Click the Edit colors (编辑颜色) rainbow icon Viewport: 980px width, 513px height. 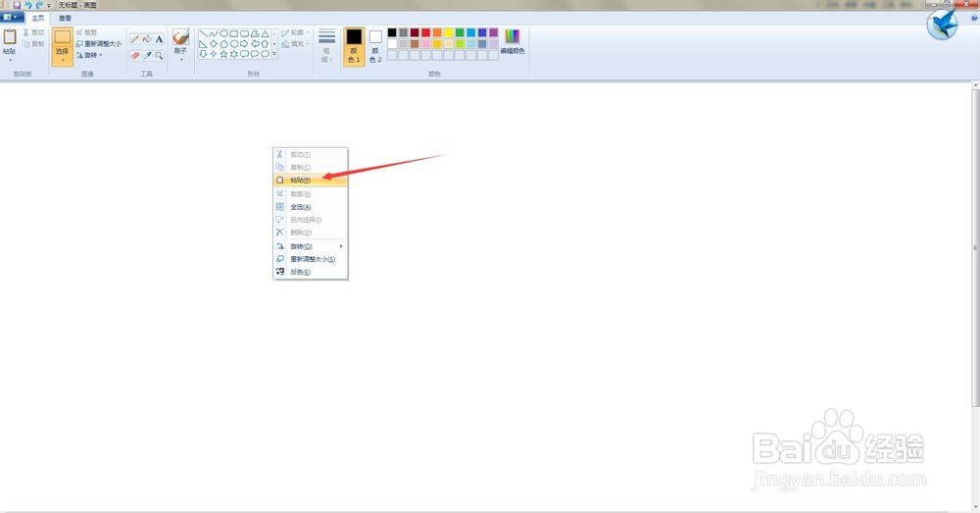[512, 36]
